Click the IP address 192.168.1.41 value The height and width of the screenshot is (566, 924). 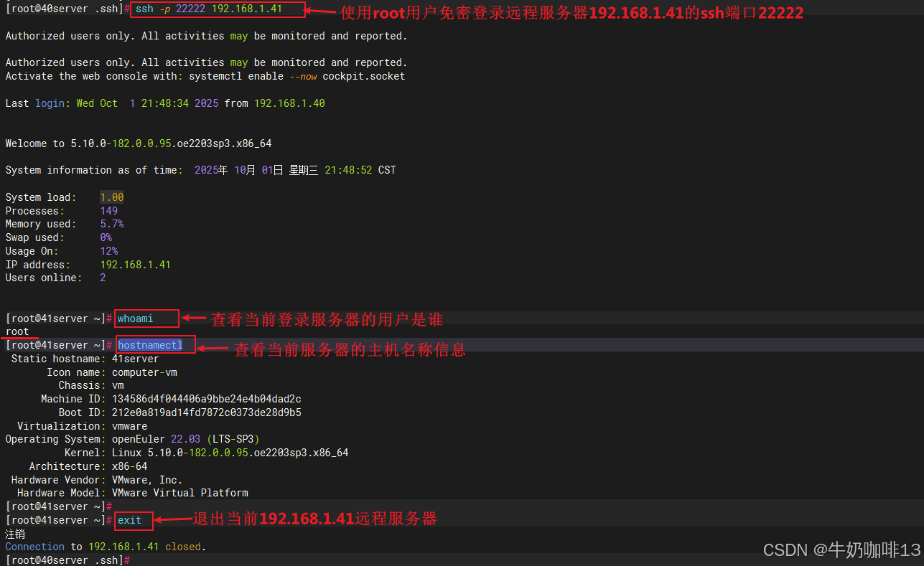click(135, 264)
